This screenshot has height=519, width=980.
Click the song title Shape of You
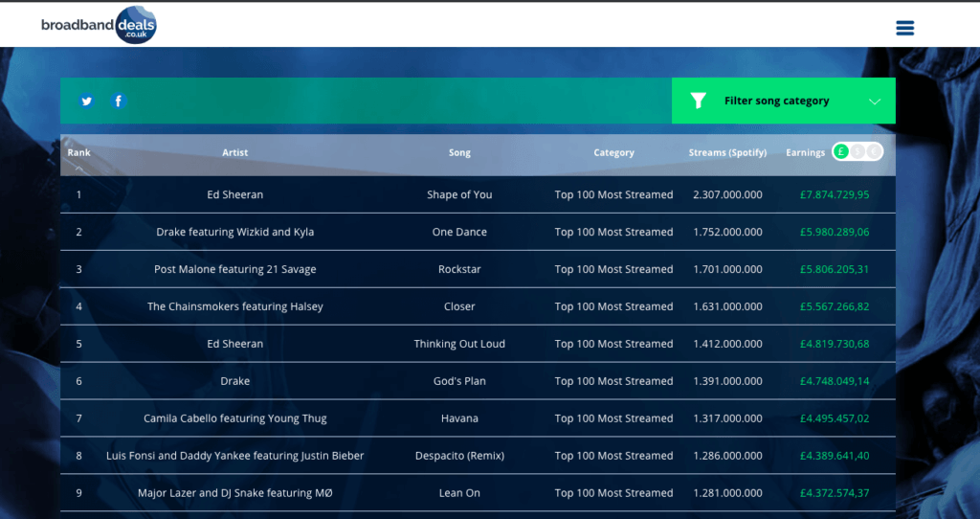point(459,194)
